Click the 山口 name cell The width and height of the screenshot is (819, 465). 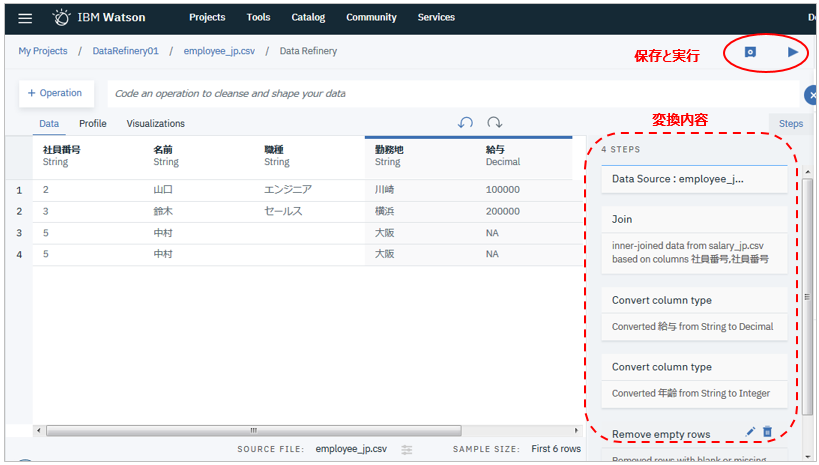pyautogui.click(x=163, y=190)
